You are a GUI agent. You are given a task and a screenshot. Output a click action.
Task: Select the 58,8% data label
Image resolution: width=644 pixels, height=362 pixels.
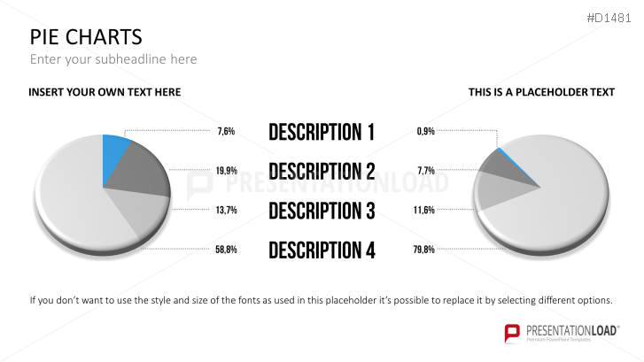click(x=226, y=250)
